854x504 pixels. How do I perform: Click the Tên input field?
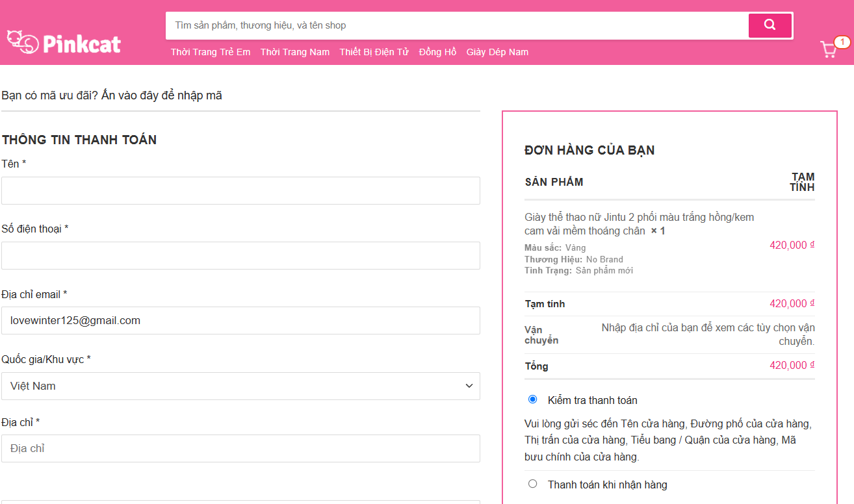pos(240,190)
